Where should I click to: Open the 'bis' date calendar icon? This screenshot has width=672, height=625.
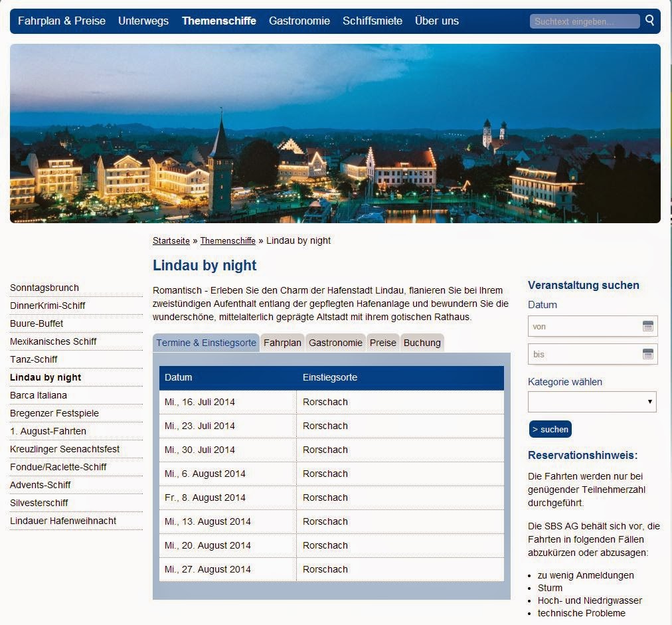coord(648,354)
